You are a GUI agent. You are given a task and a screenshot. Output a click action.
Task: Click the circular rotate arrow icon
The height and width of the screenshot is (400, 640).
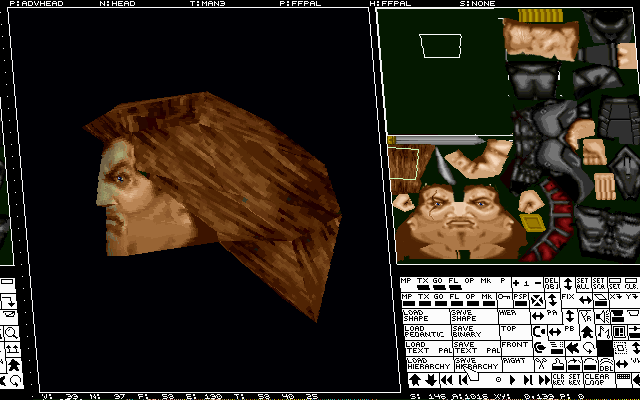tap(589, 348)
